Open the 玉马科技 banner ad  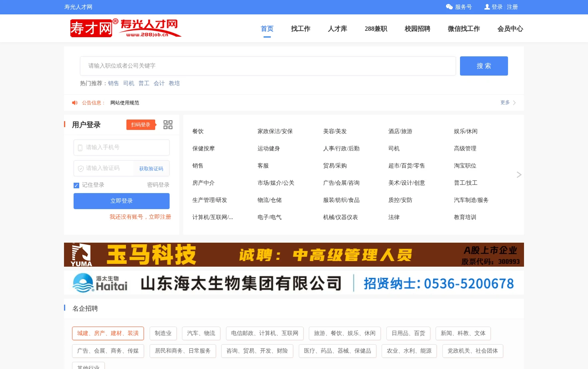pos(294,255)
